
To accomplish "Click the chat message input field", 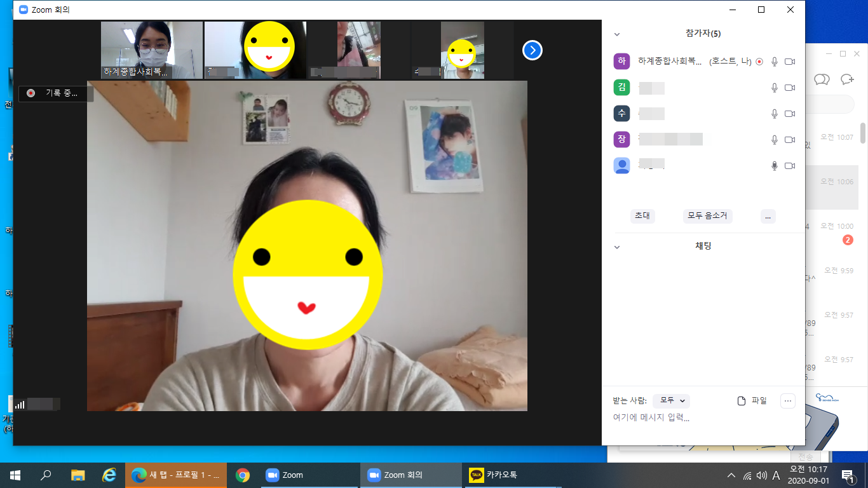I will (x=702, y=417).
